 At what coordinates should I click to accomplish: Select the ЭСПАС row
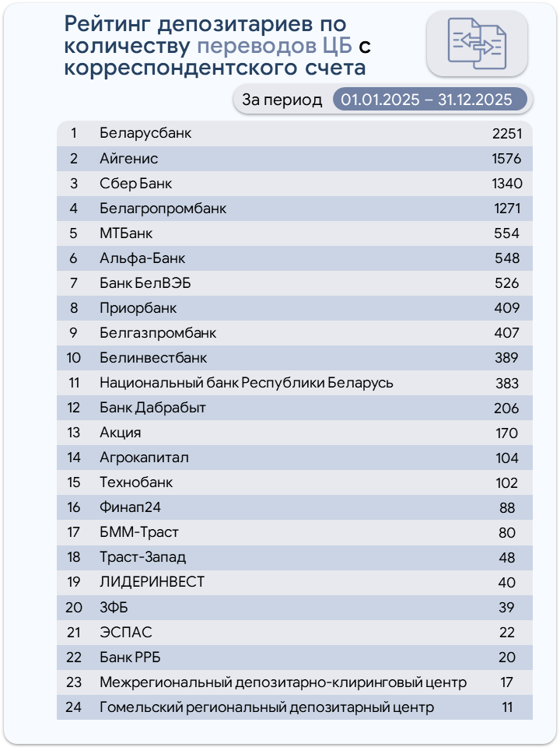coord(294,632)
